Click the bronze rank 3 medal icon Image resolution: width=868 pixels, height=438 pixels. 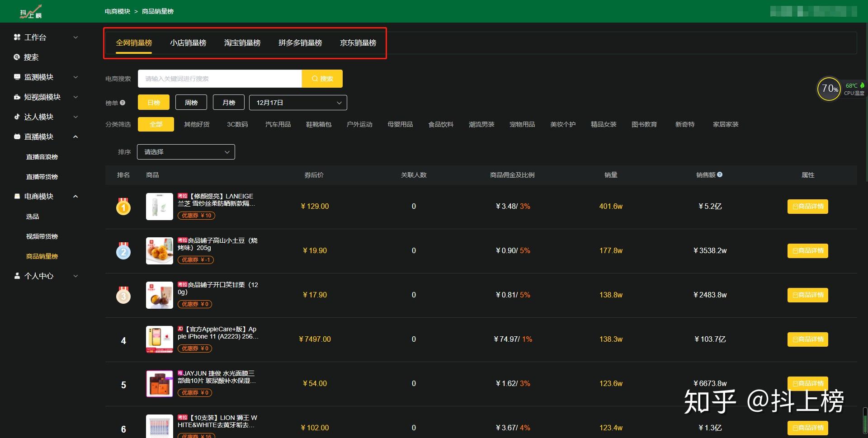click(x=123, y=295)
